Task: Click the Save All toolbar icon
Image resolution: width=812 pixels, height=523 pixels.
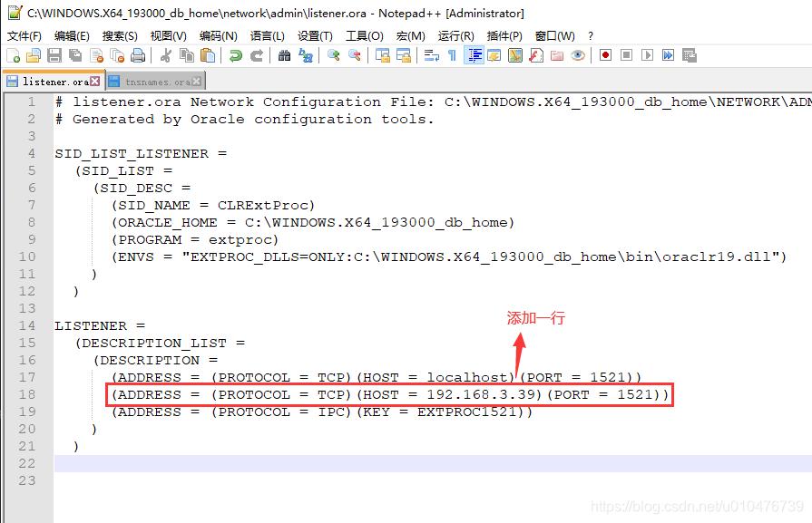Action: point(75,55)
